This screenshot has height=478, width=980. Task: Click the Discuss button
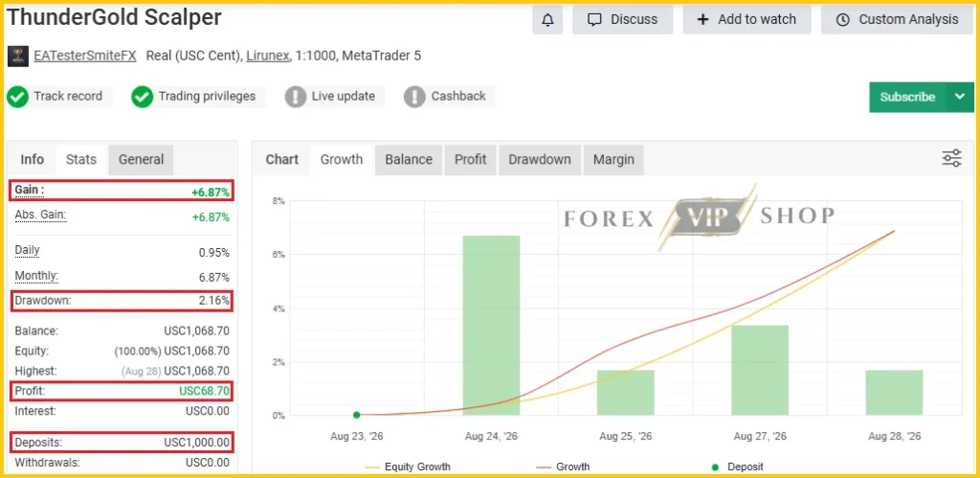[622, 20]
